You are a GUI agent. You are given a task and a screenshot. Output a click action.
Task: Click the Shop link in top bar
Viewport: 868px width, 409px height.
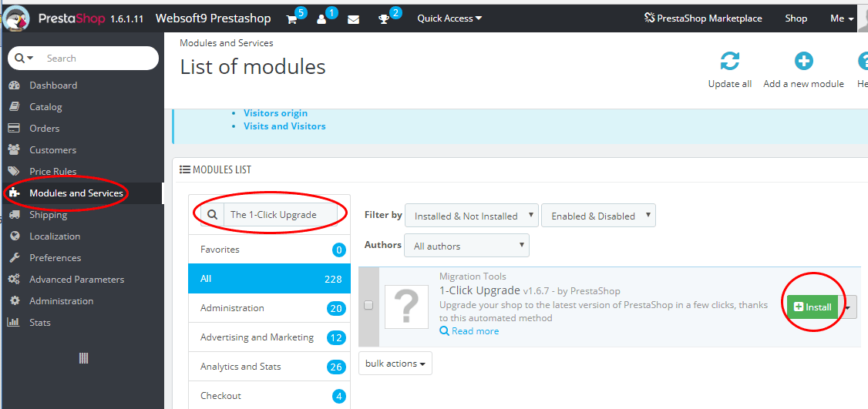click(796, 18)
